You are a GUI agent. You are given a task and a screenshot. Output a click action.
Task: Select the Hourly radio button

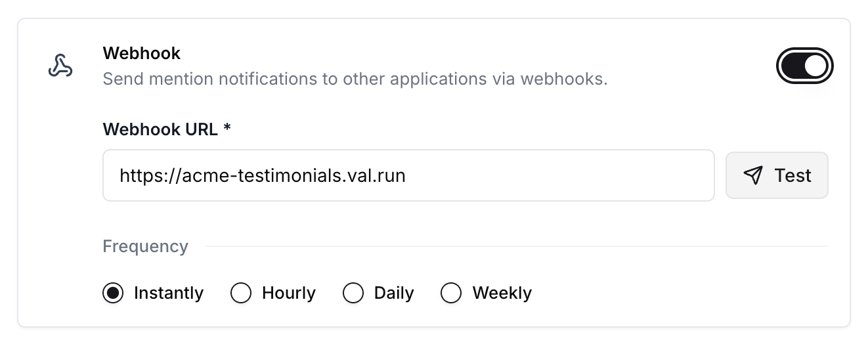point(241,293)
